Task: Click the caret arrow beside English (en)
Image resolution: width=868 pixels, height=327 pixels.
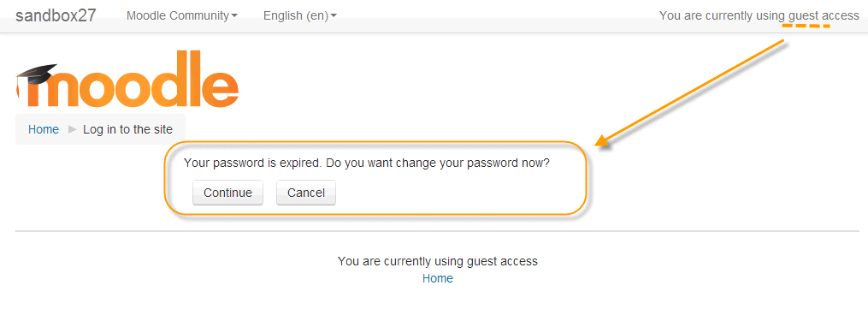Action: tap(334, 16)
